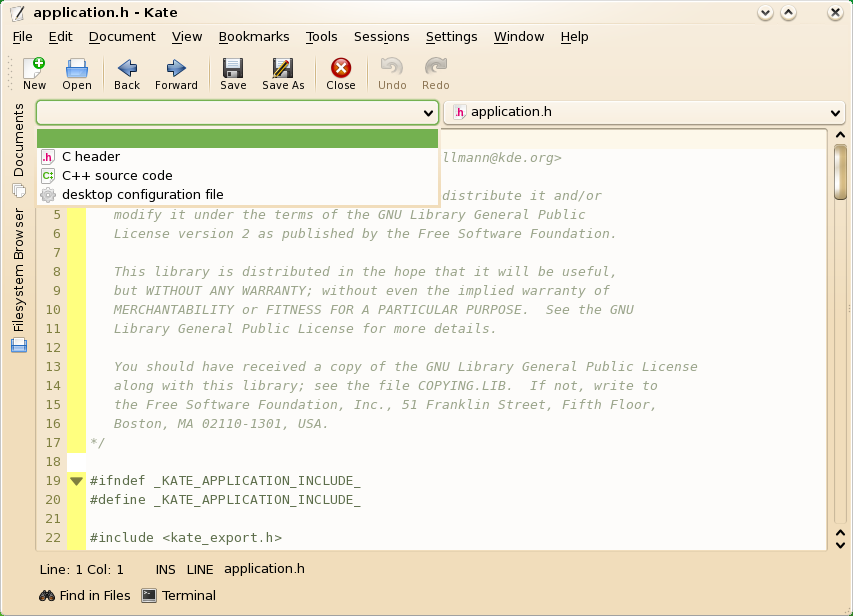Viewport: 853px width, 616px height.
Task: Click the editor scrollbar up arrow
Action: 840,135
